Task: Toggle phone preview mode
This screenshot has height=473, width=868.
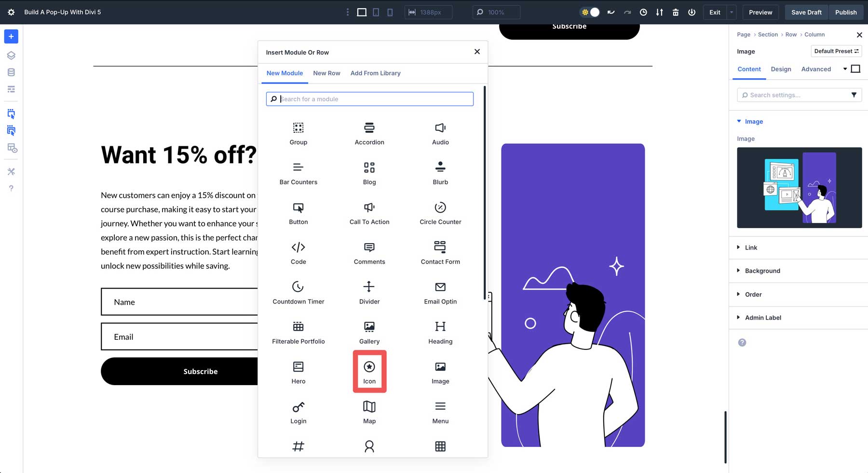Action: coord(390,12)
